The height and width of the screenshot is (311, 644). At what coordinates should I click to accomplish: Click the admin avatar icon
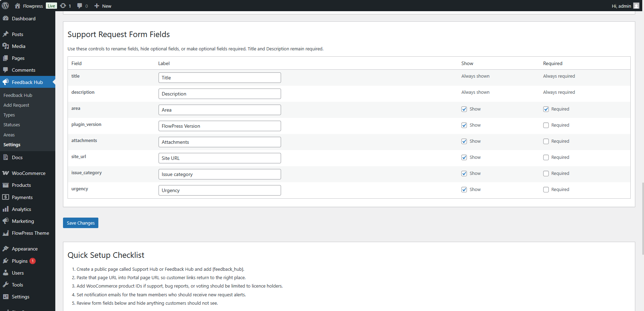pos(636,6)
